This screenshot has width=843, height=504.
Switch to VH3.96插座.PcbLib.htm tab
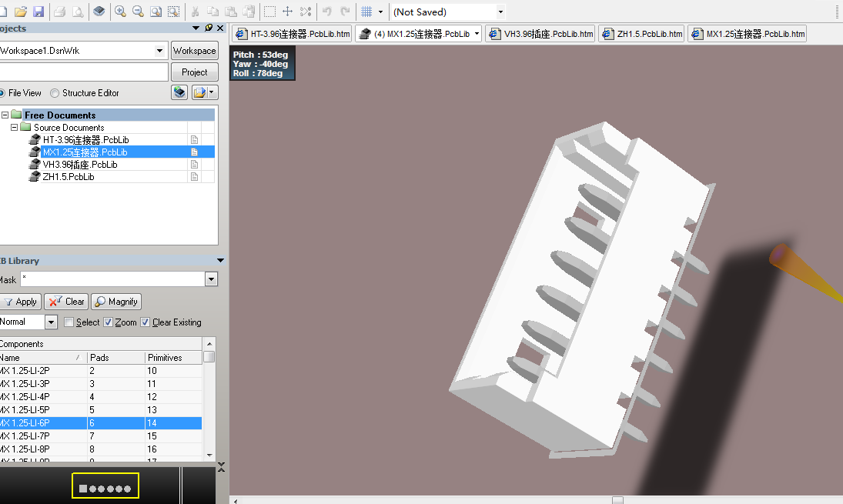tap(540, 34)
